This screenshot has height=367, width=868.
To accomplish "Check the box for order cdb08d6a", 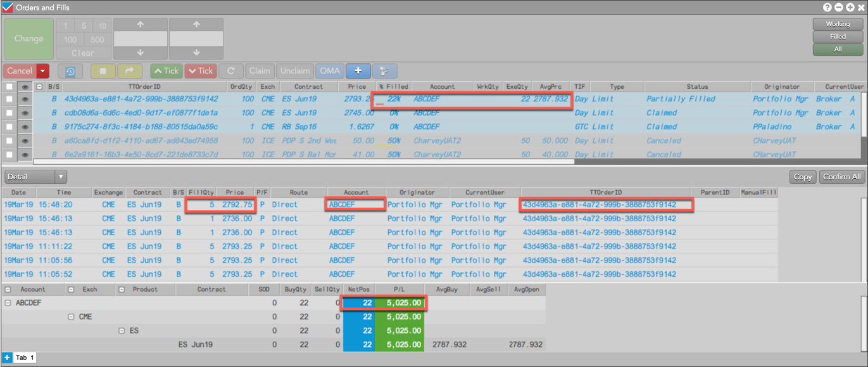I will (x=9, y=113).
